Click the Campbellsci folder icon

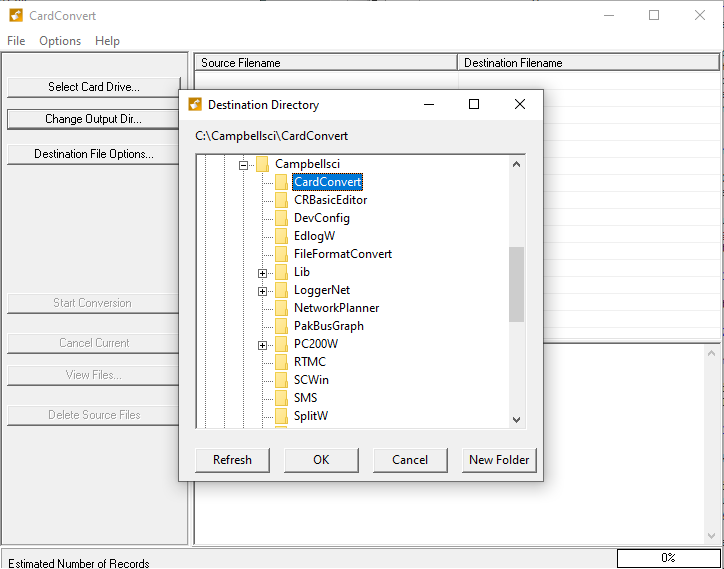[x=262, y=164]
